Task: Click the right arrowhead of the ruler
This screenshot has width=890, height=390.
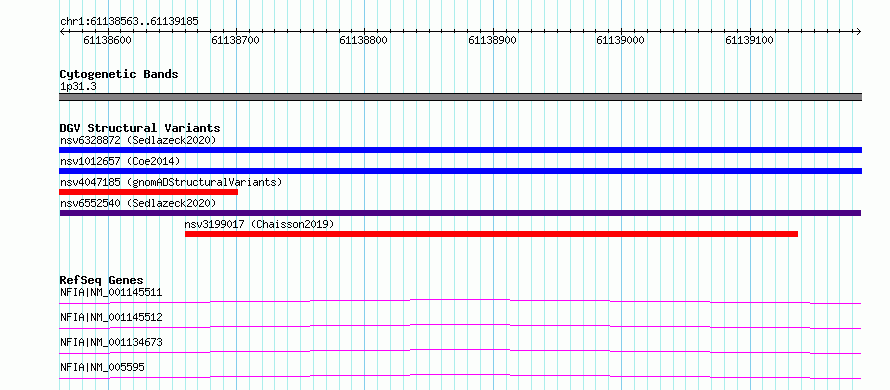Action: pos(859,31)
